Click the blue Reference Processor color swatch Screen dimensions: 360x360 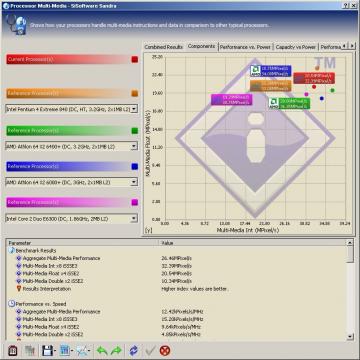[135, 166]
